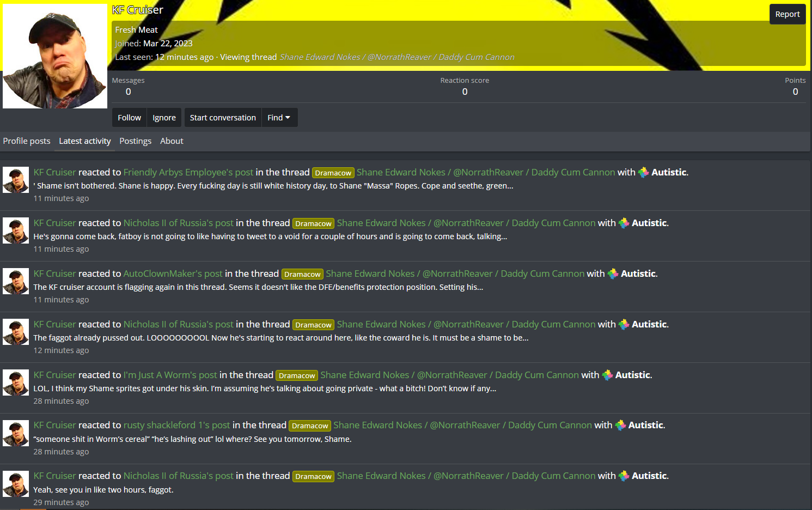Viewport: 812px width, 510px height.
Task: Click the small avatar beside the 'He's gonna come back' entry
Action: (x=16, y=230)
